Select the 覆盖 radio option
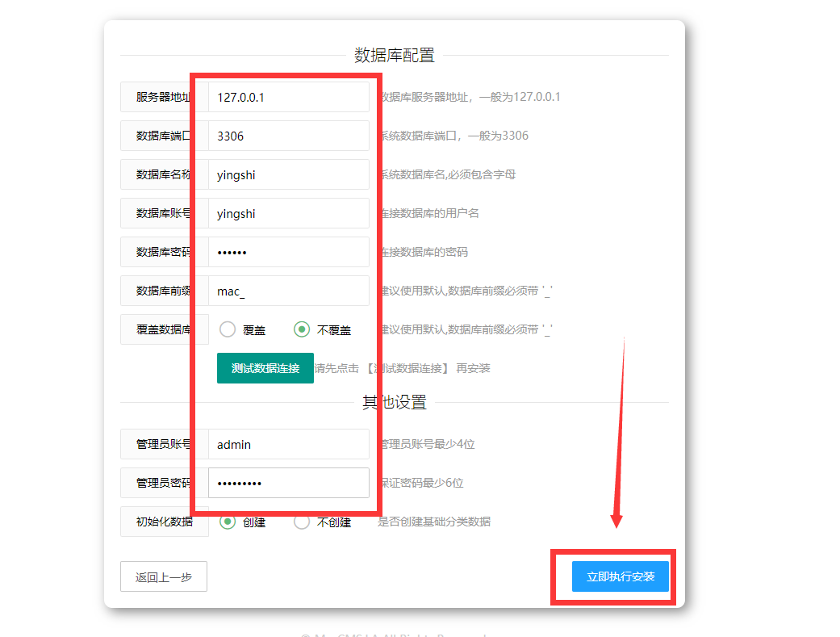This screenshot has width=840, height=637. [x=228, y=329]
